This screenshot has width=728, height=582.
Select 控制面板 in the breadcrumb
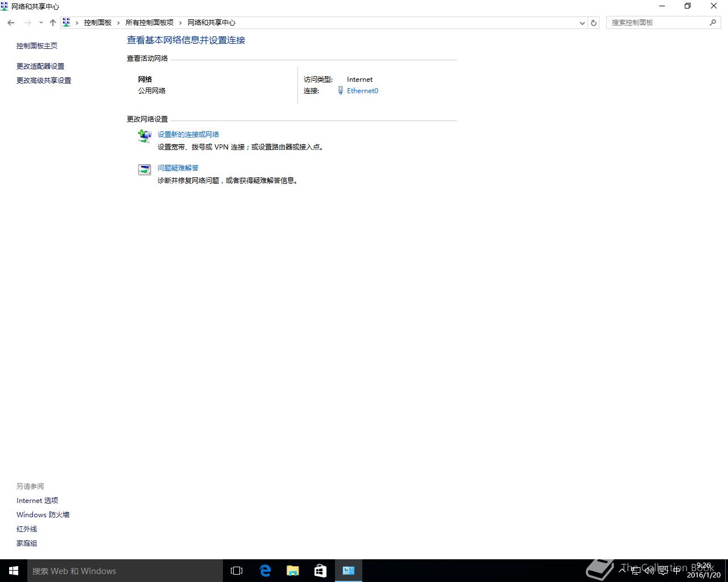click(98, 23)
